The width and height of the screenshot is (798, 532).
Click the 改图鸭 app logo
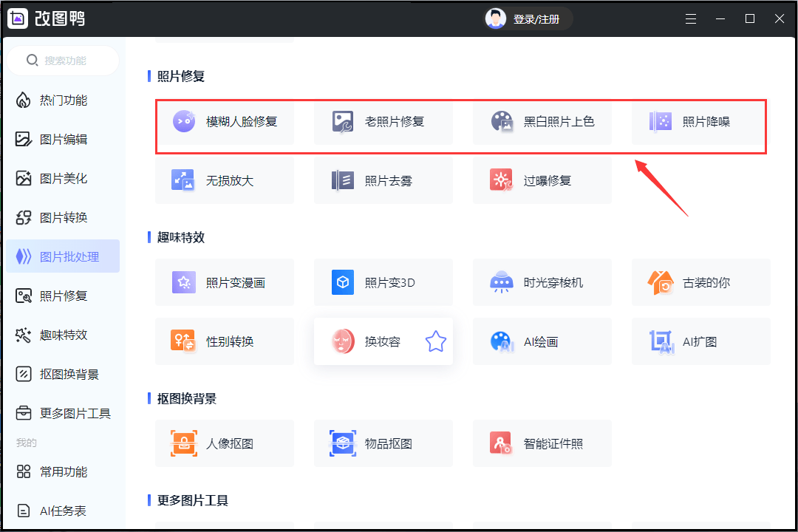(18, 18)
